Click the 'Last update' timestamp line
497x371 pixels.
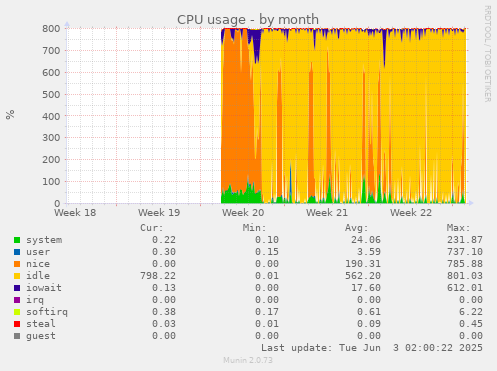coord(372,348)
